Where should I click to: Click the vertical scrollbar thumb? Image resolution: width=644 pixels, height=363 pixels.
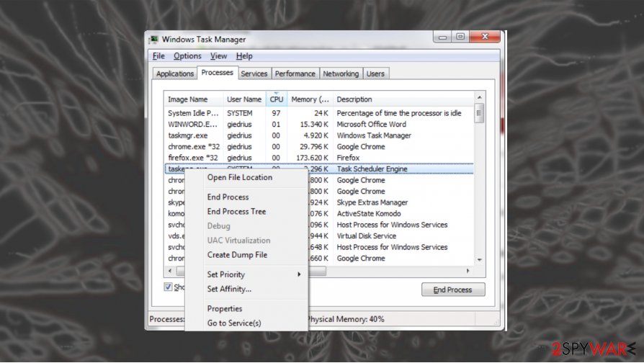click(x=479, y=113)
